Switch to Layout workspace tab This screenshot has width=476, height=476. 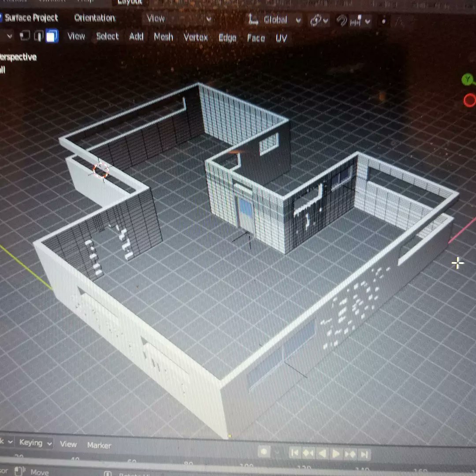(130, 3)
